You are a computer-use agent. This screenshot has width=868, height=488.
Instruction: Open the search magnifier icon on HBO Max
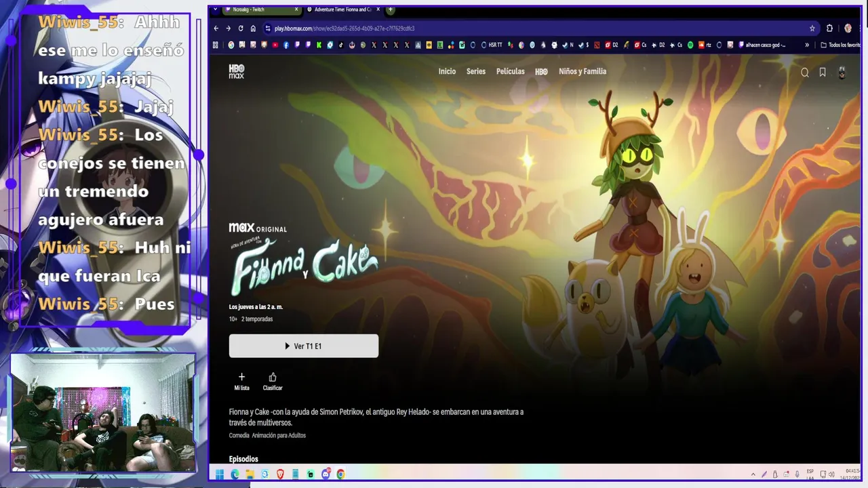(x=805, y=73)
